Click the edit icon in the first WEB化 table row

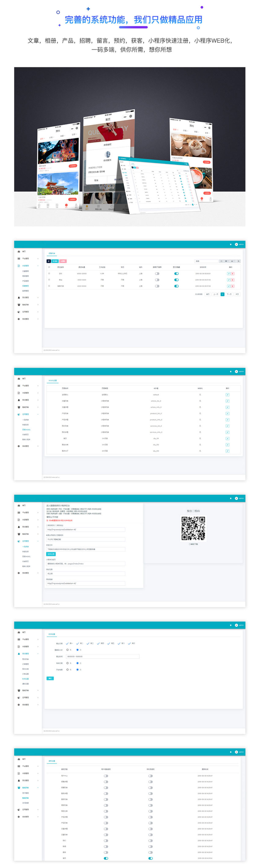[227, 394]
